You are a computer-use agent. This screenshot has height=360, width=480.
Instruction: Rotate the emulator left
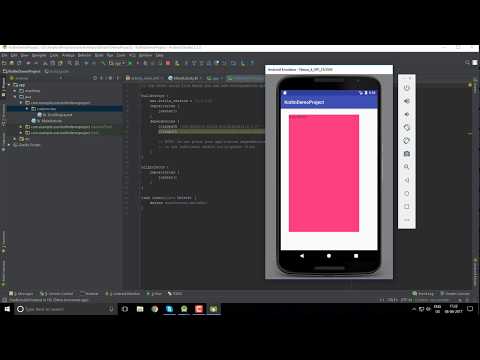407,127
